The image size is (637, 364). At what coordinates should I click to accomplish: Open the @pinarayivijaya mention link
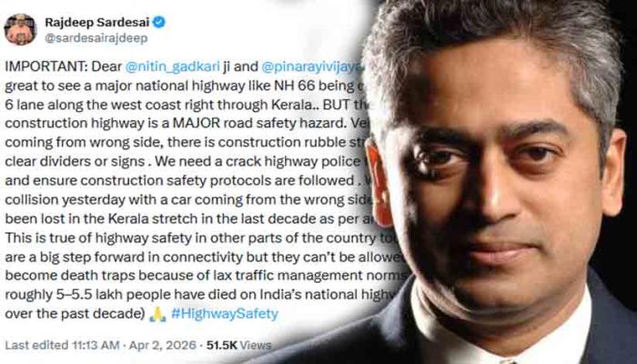click(311, 67)
